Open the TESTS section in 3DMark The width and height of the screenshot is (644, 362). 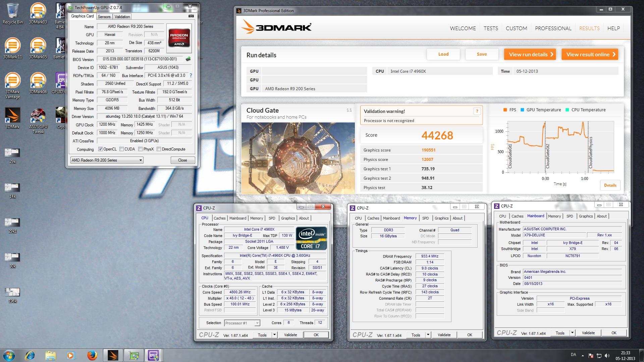tap(491, 28)
